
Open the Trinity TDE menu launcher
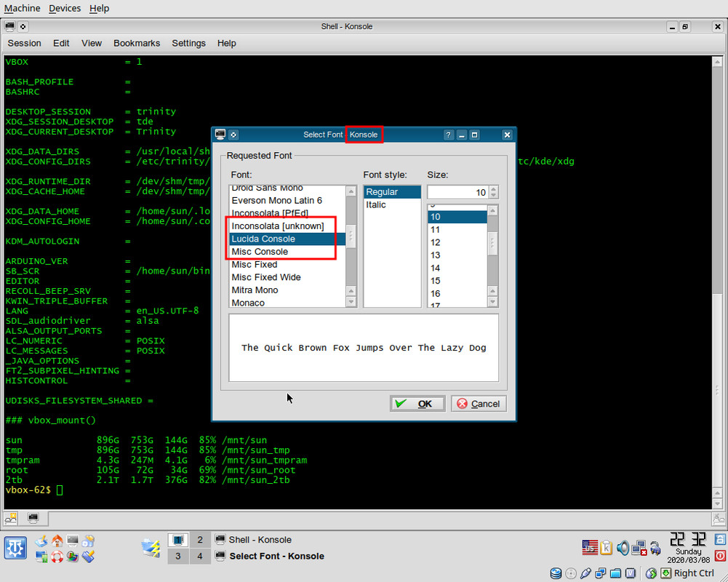15,548
